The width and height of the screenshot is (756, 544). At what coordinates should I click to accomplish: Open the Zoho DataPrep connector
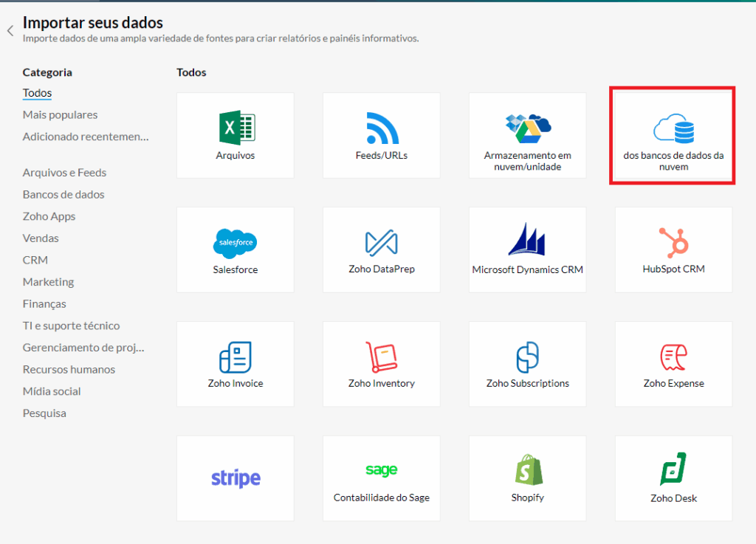382,249
